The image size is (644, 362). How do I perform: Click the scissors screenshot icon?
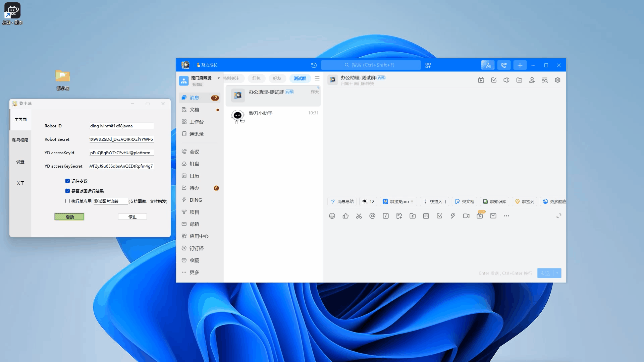[x=359, y=216]
